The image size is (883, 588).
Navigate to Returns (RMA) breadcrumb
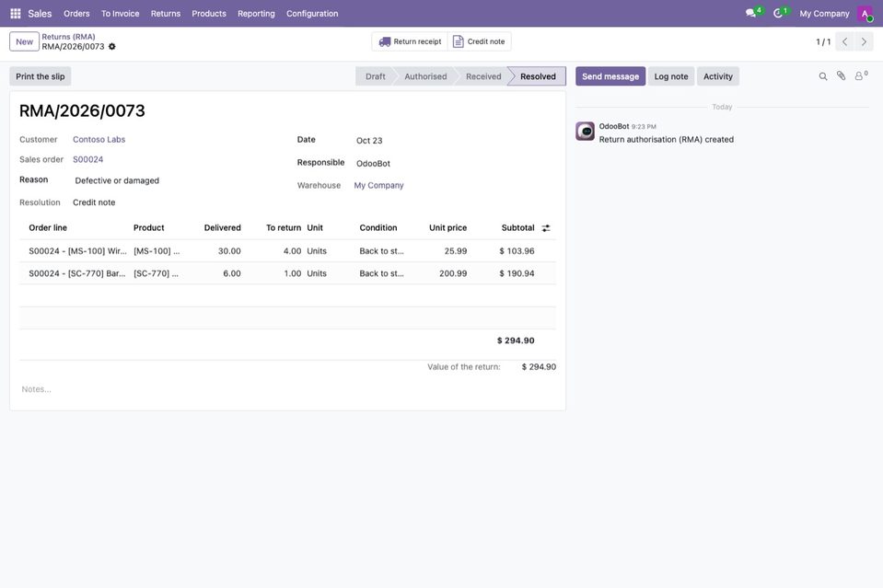(69, 37)
